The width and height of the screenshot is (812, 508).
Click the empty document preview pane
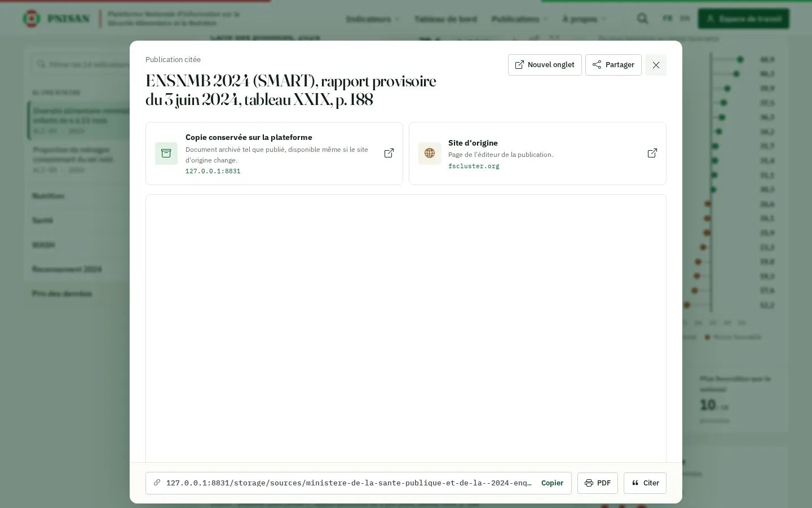tap(406, 329)
